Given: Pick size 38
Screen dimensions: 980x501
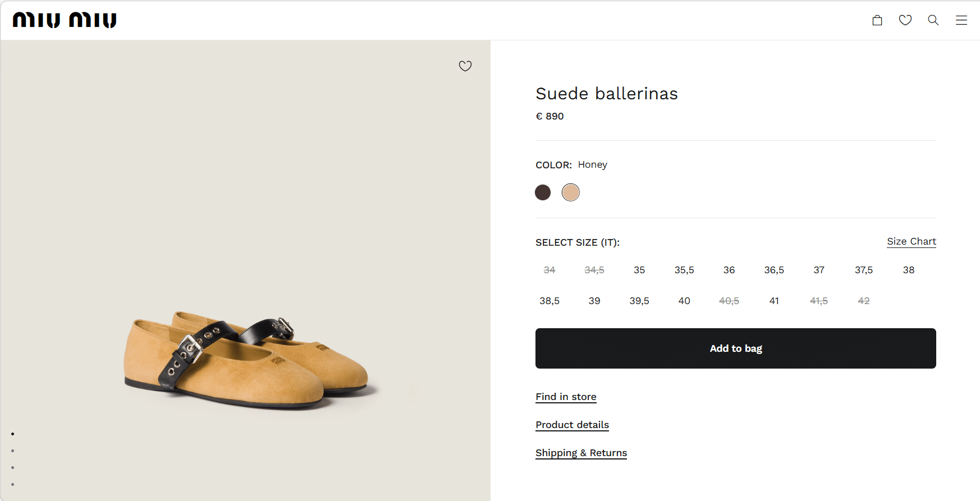Looking at the screenshot, I should 909,270.
